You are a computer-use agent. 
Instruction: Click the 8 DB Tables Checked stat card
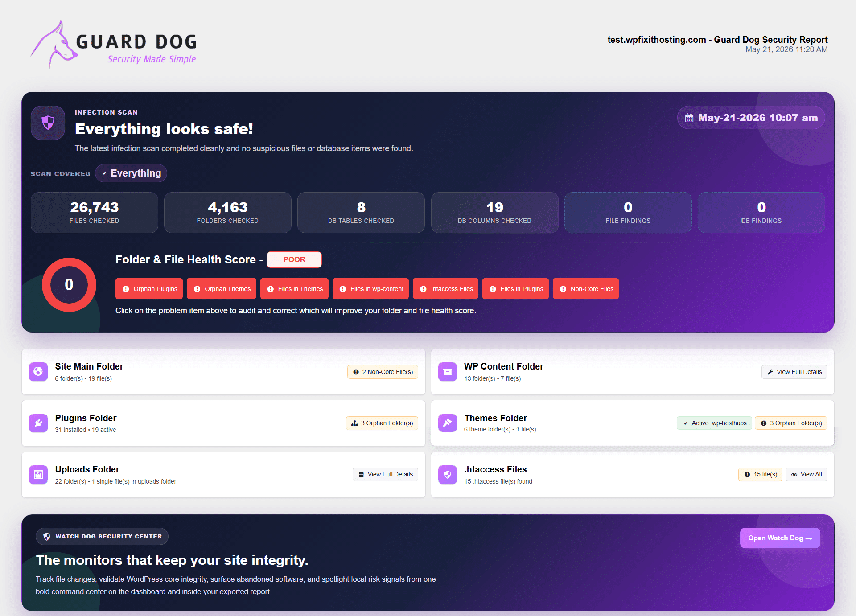pyautogui.click(x=361, y=213)
